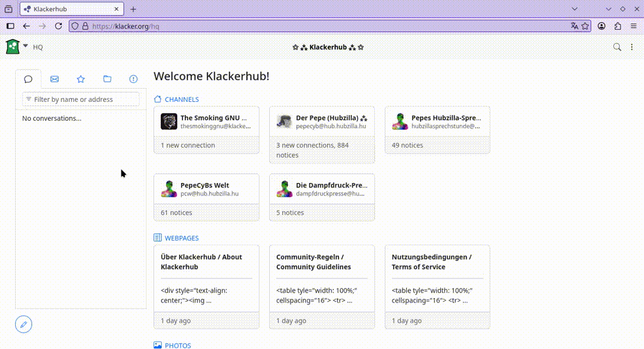
Task: Click the Filter by name or address field
Action: [x=81, y=99]
